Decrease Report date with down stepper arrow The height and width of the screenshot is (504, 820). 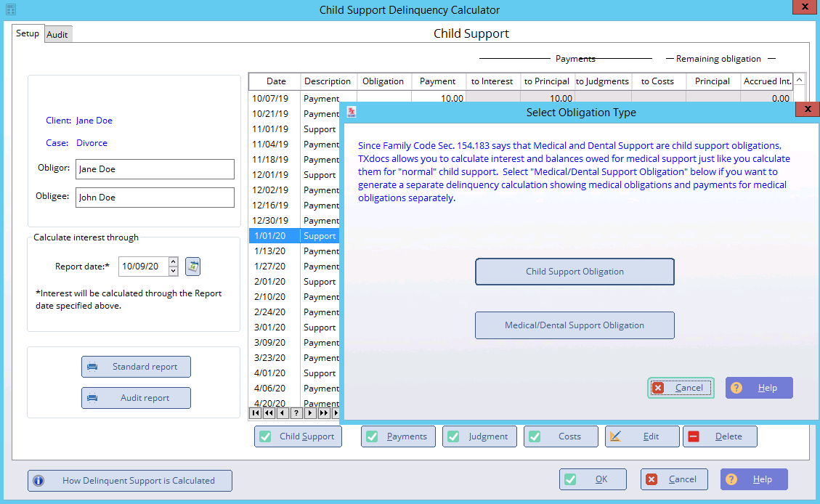point(173,271)
